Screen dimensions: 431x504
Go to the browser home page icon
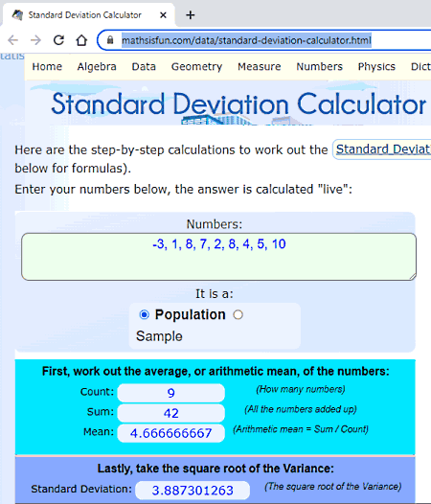tap(81, 40)
